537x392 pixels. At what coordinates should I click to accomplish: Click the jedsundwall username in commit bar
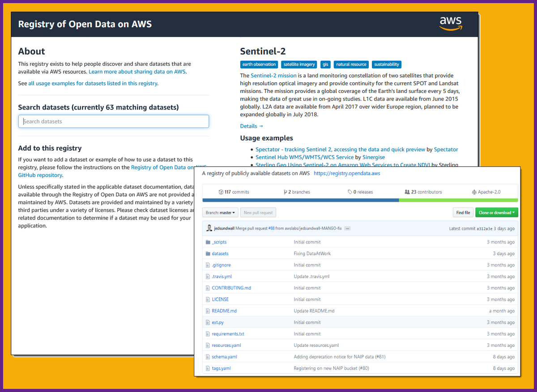coord(224,228)
